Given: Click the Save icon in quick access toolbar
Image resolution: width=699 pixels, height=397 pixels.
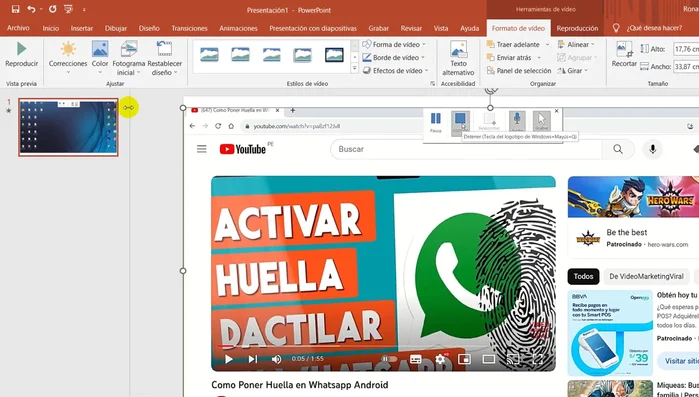Looking at the screenshot, I should point(16,9).
